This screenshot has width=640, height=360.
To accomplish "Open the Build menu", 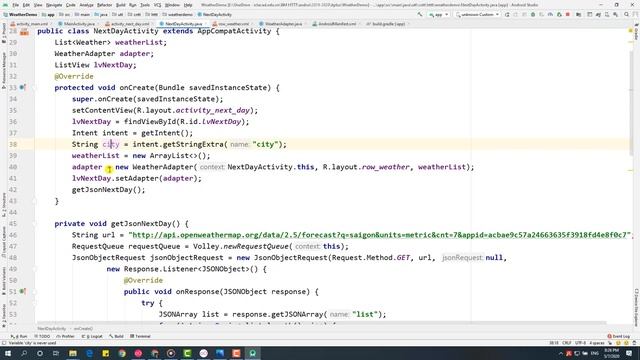I will click(x=120, y=5).
